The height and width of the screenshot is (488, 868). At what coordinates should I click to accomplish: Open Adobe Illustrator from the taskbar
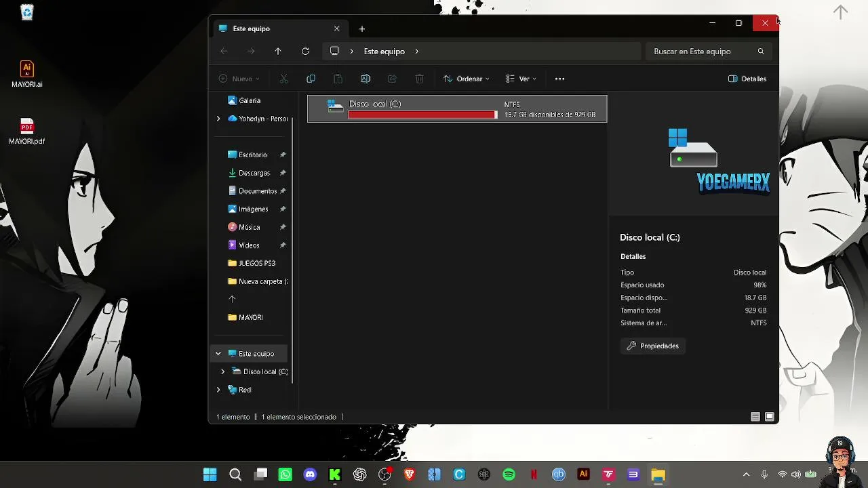point(583,474)
